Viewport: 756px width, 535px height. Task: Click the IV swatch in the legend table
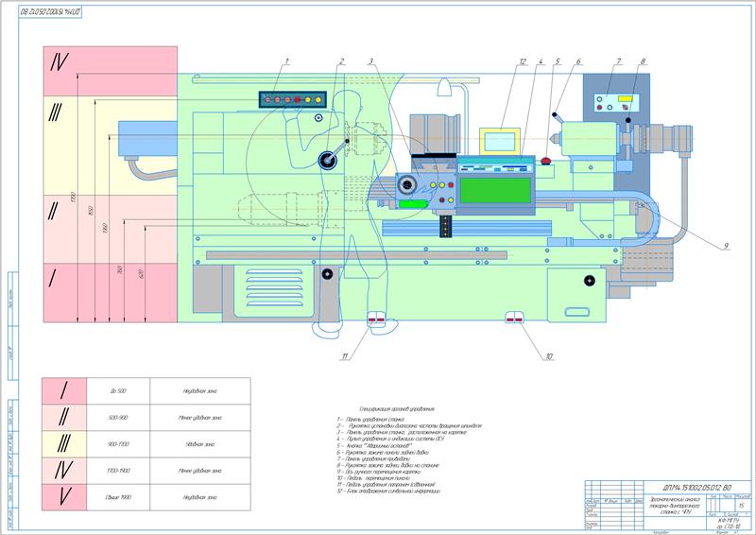click(64, 471)
